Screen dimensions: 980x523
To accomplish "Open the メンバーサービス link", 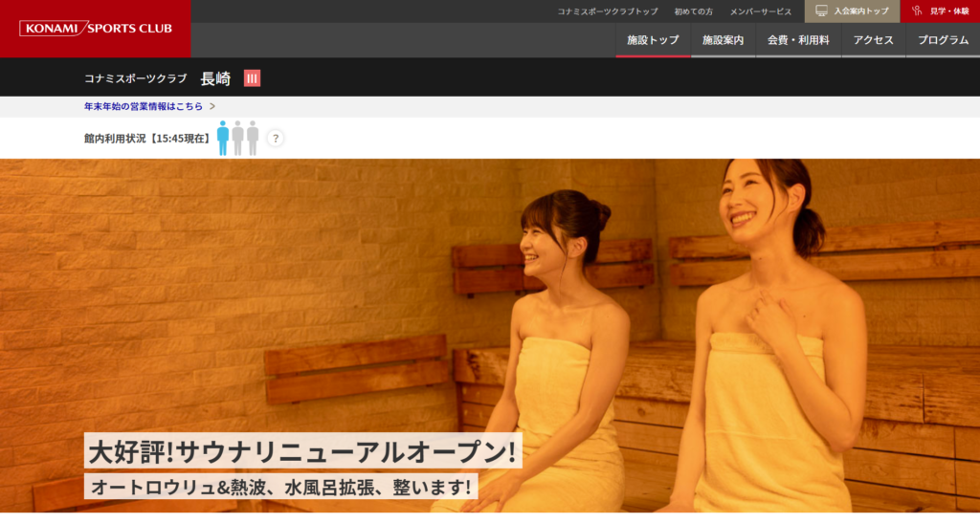I will tap(761, 11).
